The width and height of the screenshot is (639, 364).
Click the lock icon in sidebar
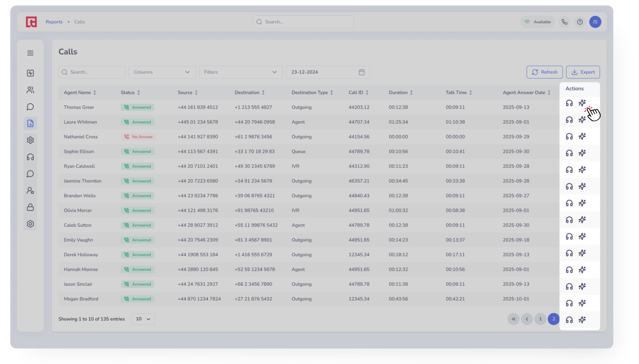[x=30, y=207]
